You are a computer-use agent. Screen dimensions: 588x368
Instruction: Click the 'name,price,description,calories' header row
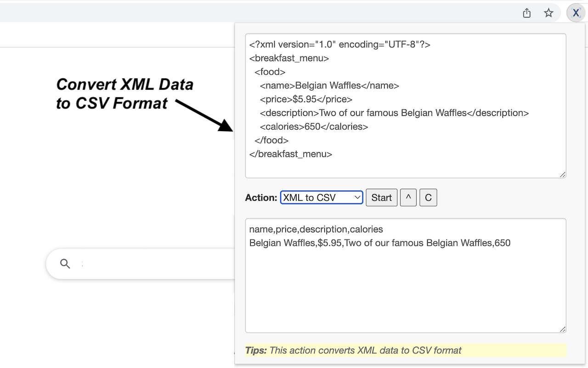point(316,229)
